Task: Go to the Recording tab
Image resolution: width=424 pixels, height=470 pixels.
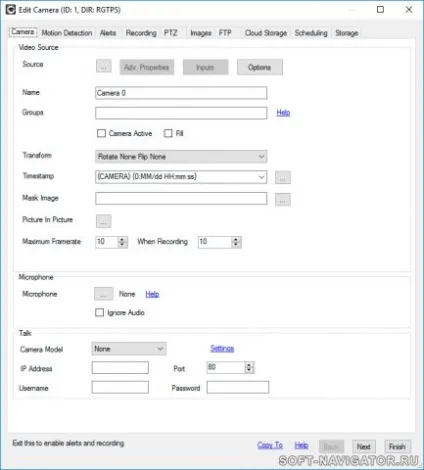Action: pos(141,33)
